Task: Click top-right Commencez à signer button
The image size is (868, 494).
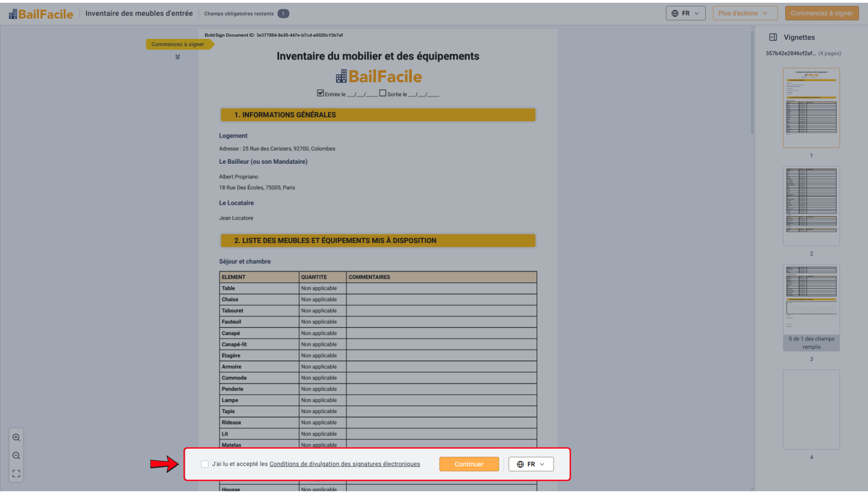Action: (x=821, y=13)
